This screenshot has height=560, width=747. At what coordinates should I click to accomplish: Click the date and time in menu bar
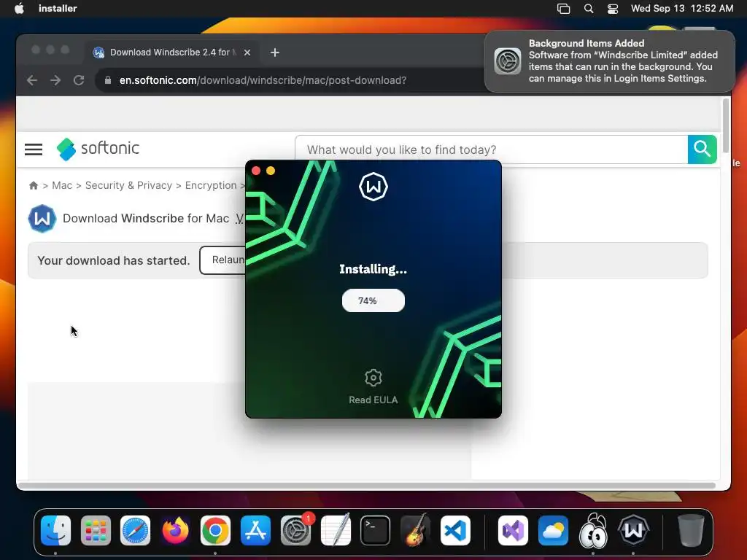pyautogui.click(x=682, y=8)
